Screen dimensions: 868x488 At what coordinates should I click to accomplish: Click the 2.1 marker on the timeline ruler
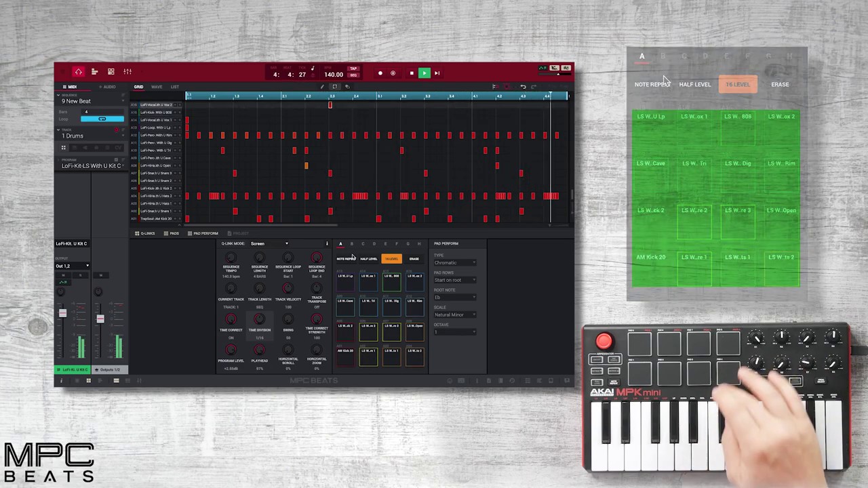click(x=284, y=96)
